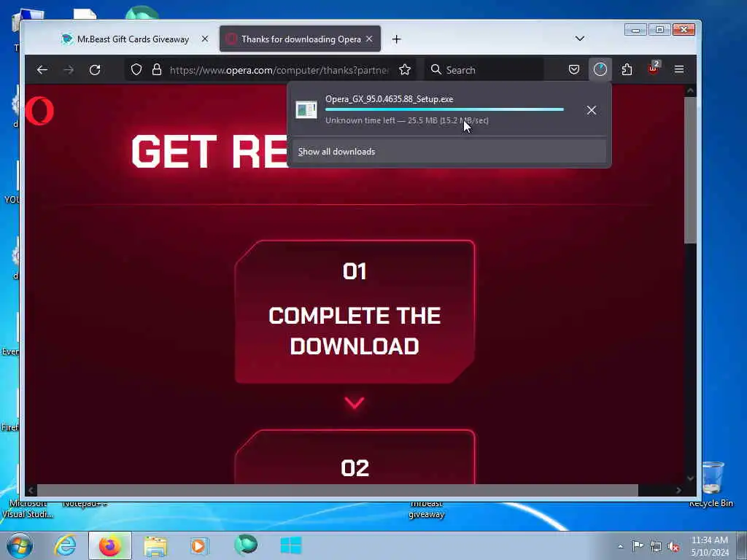Open the clock showing 11:34 AM
The width and height of the screenshot is (747, 560).
pyautogui.click(x=710, y=546)
